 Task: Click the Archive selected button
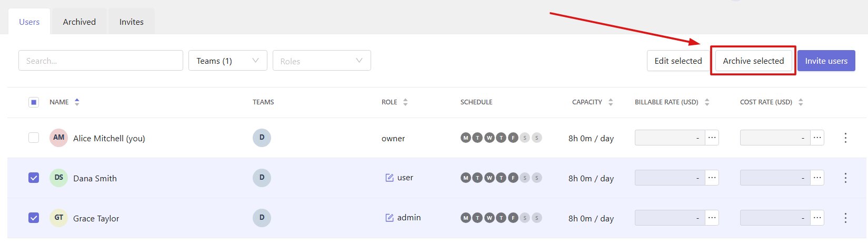[753, 61]
